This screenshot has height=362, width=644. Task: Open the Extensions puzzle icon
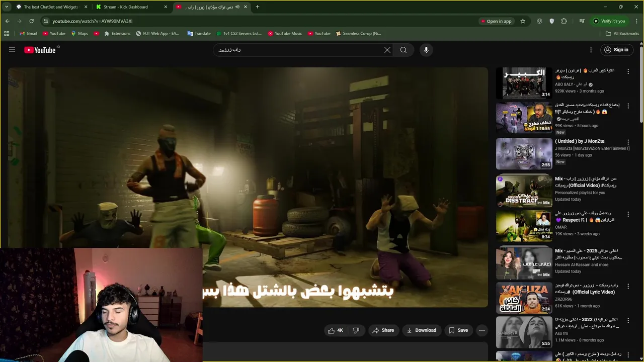pyautogui.click(x=564, y=21)
